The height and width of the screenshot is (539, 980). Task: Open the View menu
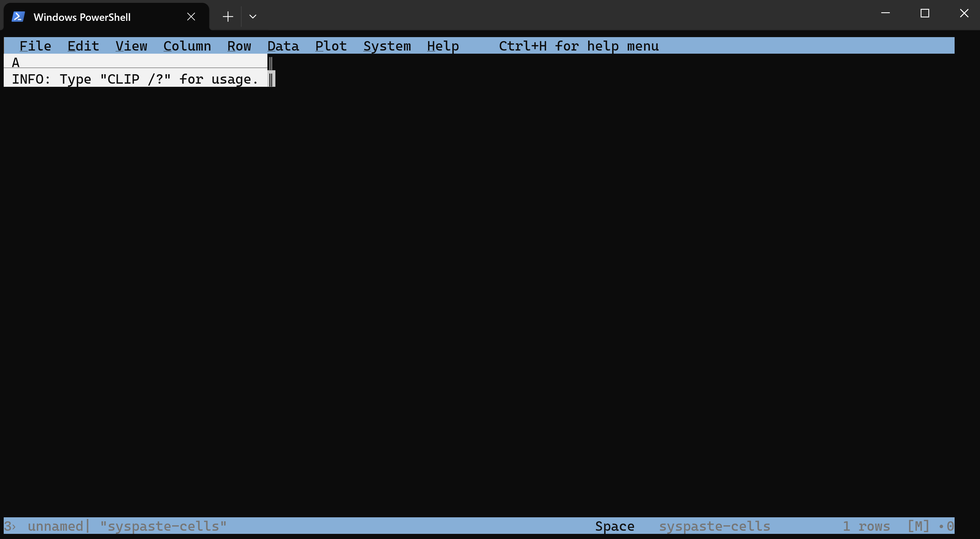point(131,46)
